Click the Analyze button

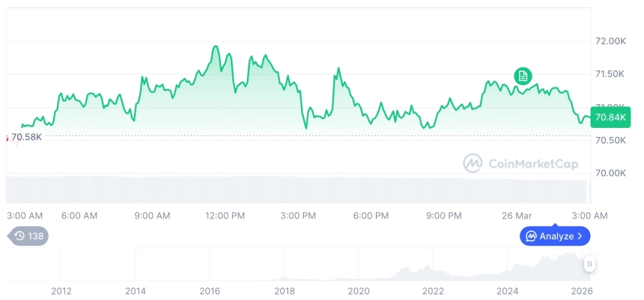point(555,236)
